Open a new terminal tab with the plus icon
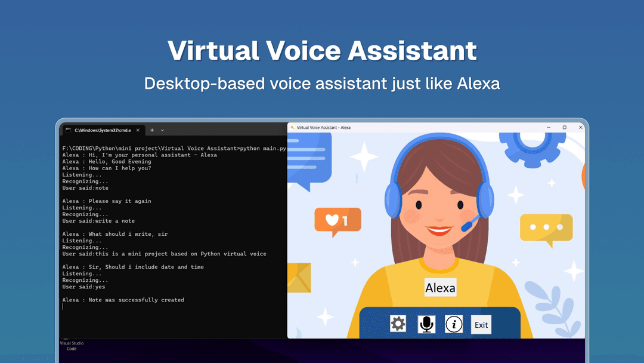Screen dimensions: 644x363 (152, 130)
